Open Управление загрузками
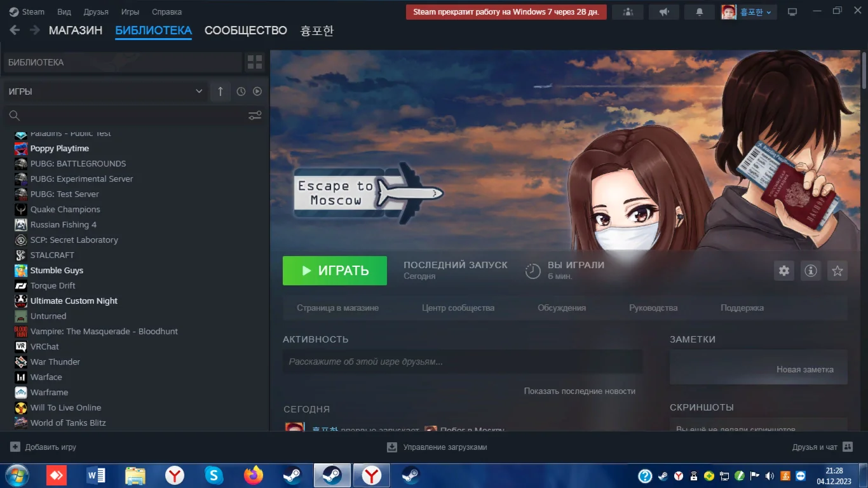 (x=437, y=447)
